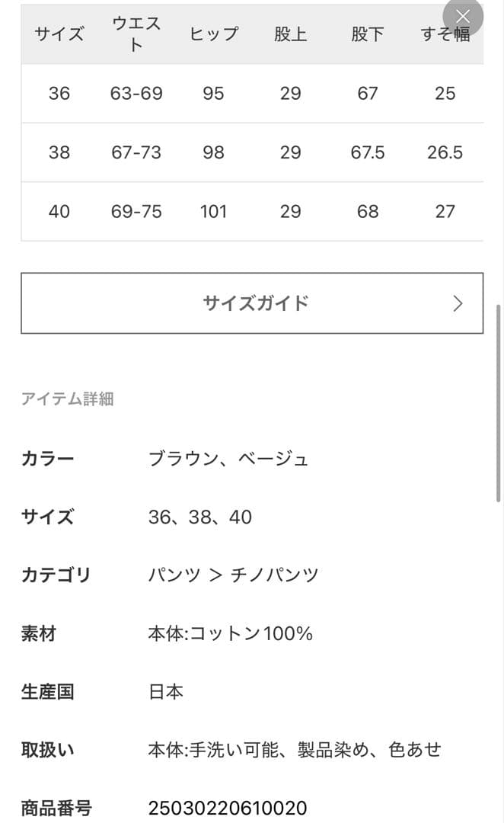Click the product number 25030220610020
This screenshot has height=823, width=504.
click(227, 808)
